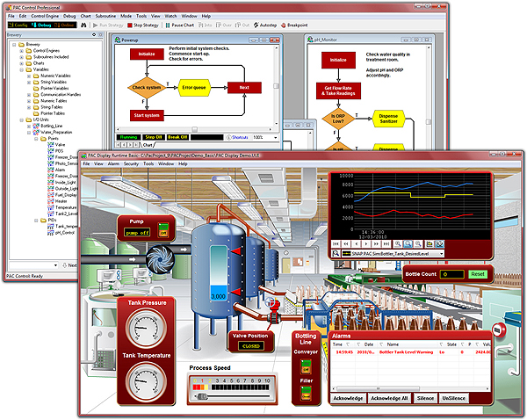Click the Process Speed slider handle
The image size is (527, 420).
tap(202, 396)
